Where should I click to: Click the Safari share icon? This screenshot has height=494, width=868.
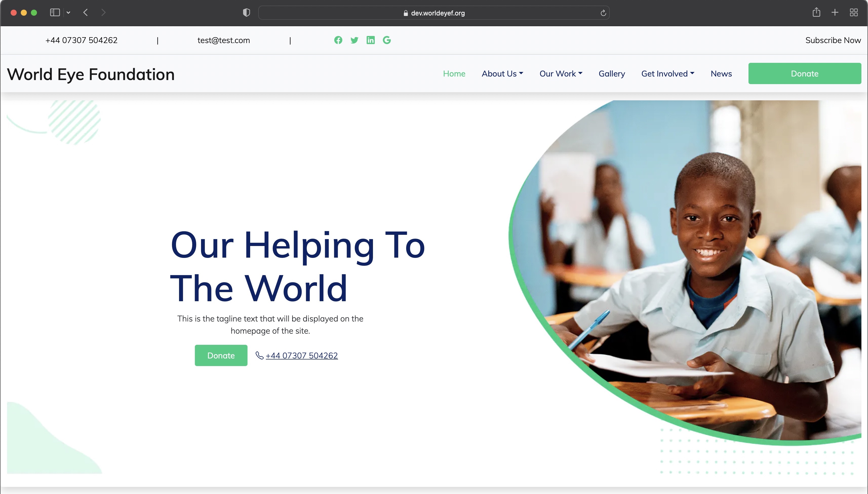[x=816, y=13]
